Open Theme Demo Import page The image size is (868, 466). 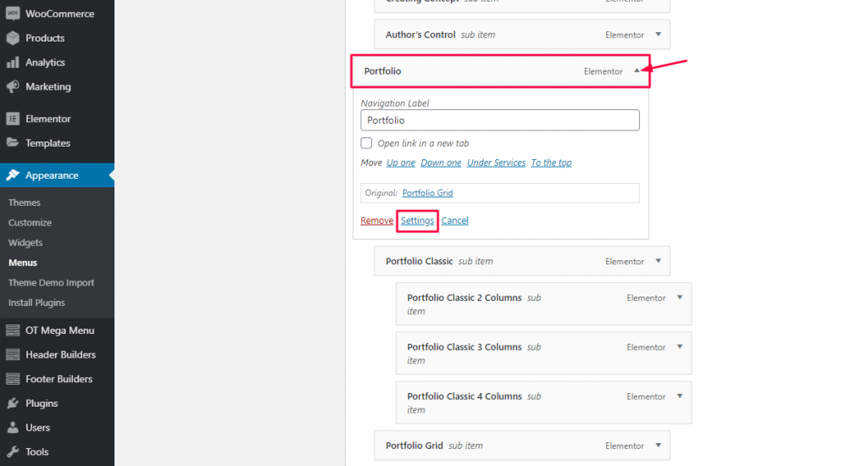pos(51,282)
